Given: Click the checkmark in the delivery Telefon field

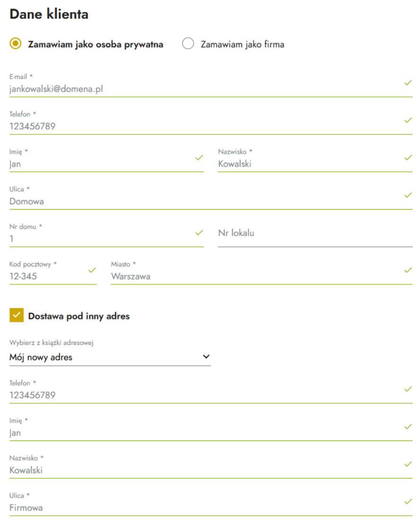Looking at the screenshot, I should pyautogui.click(x=408, y=389).
